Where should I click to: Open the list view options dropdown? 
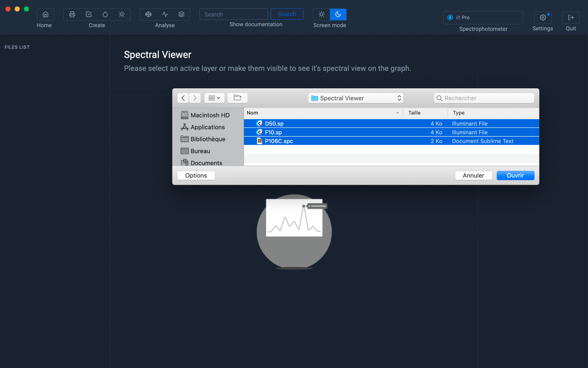pyautogui.click(x=214, y=98)
